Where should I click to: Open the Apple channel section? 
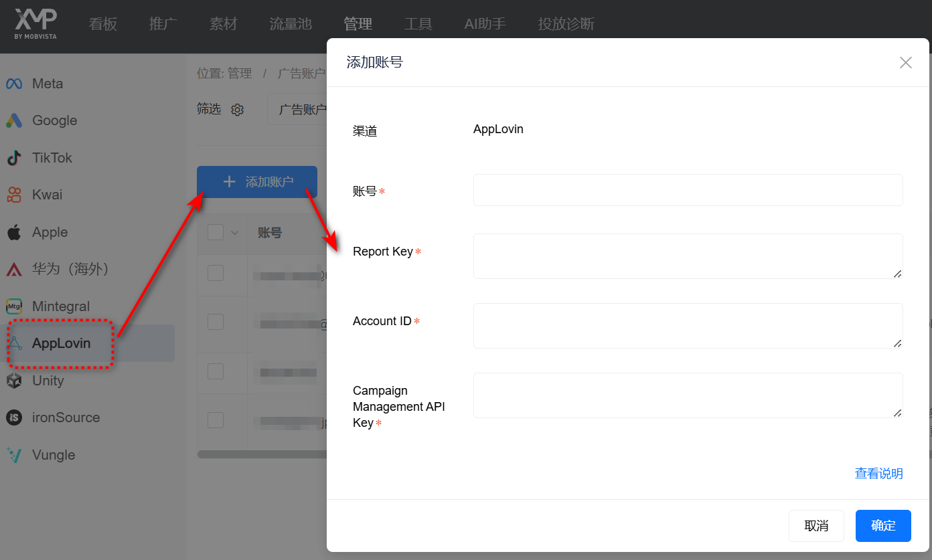coord(13,232)
